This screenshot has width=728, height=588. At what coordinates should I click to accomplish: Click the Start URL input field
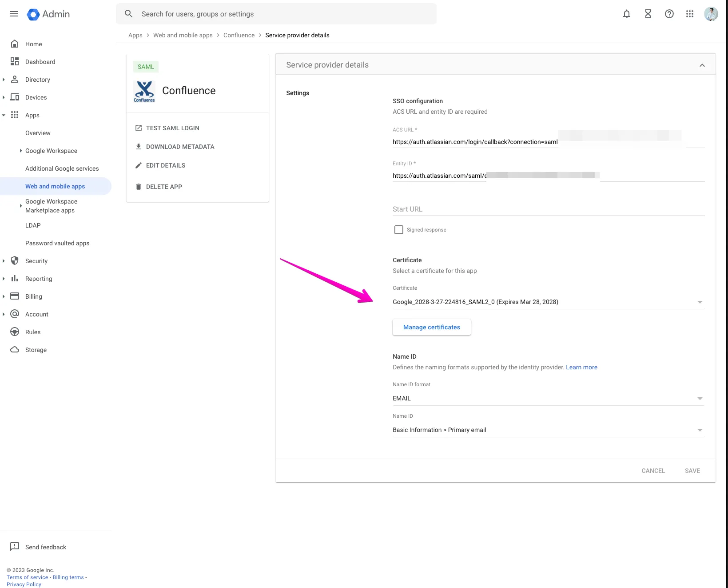pyautogui.click(x=548, y=209)
